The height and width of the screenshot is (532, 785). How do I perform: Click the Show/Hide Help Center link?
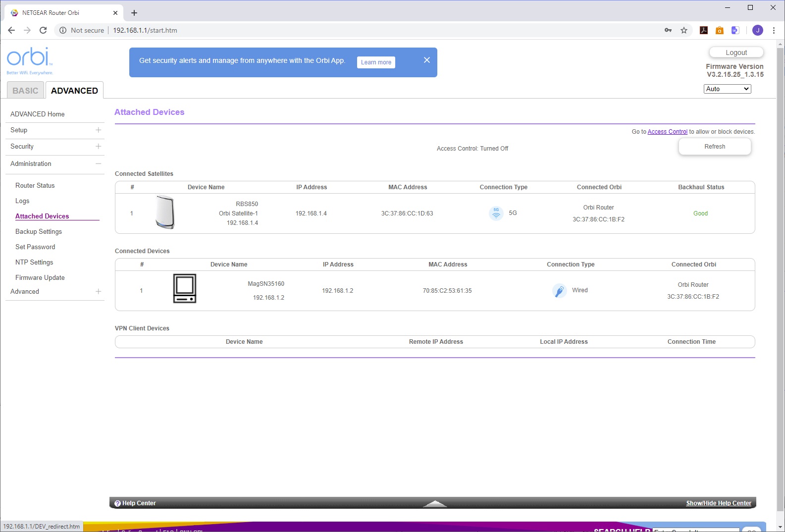[718, 503]
